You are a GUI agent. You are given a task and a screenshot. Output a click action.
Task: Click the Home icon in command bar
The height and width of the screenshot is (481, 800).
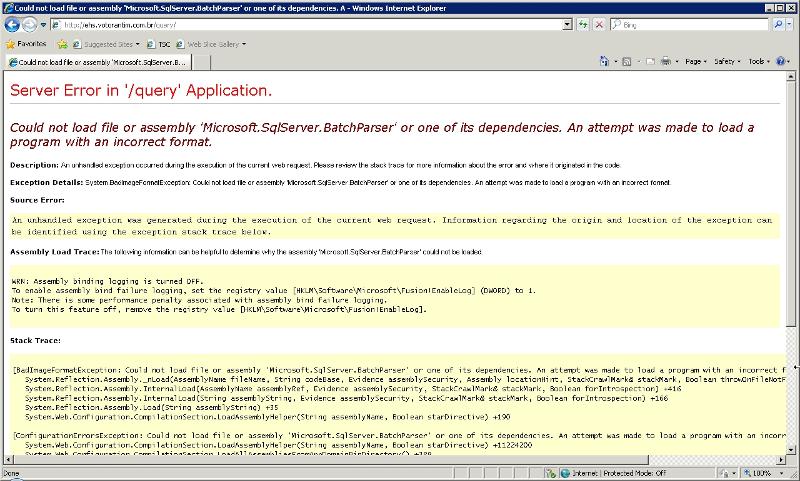point(604,61)
